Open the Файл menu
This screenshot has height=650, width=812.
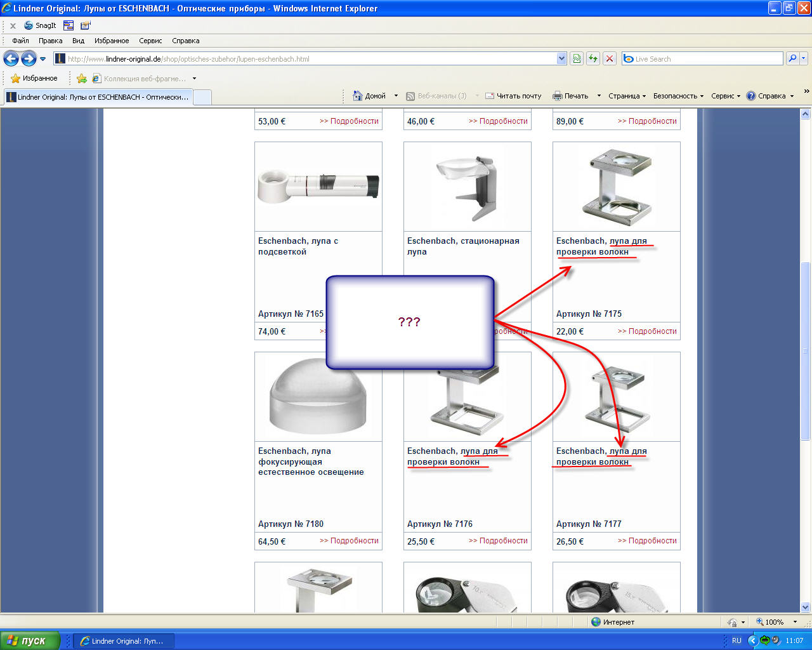(20, 41)
